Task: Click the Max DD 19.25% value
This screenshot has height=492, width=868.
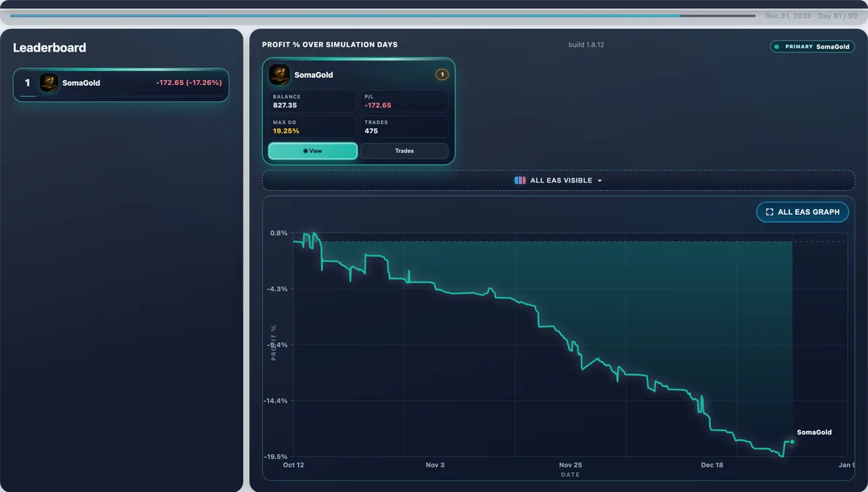Action: [285, 131]
